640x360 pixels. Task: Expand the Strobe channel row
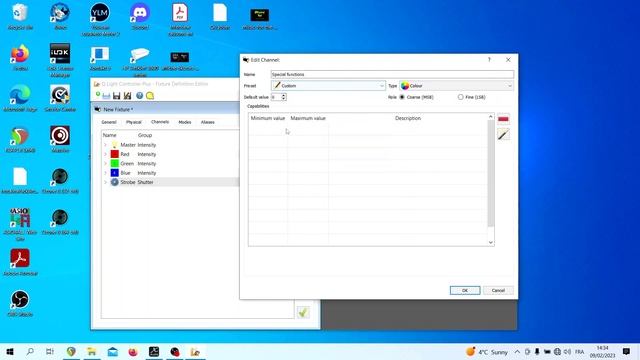tap(105, 182)
